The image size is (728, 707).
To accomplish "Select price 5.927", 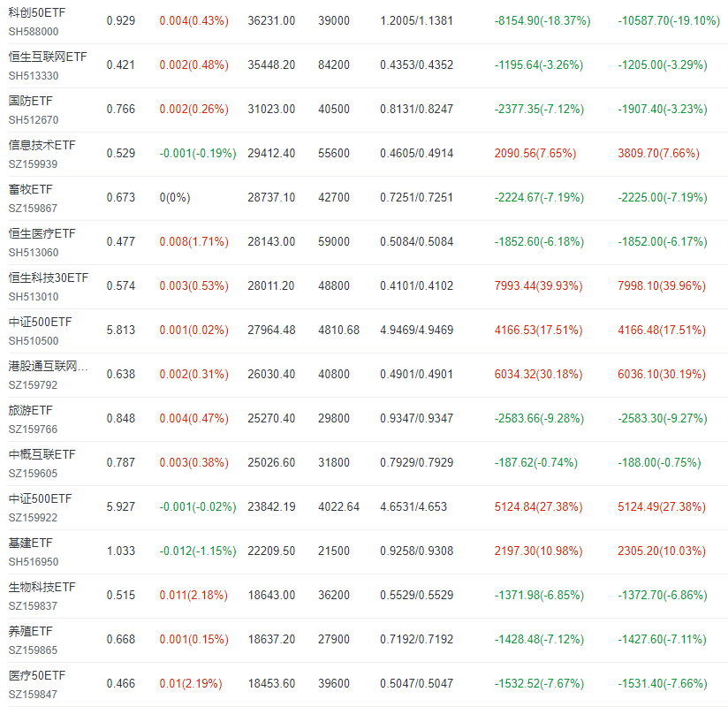I will click(x=121, y=506).
